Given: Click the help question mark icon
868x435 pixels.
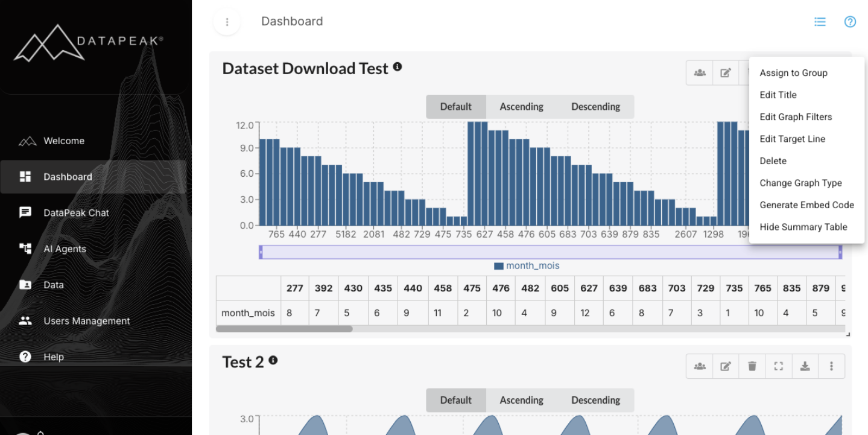Looking at the screenshot, I should pos(850,21).
